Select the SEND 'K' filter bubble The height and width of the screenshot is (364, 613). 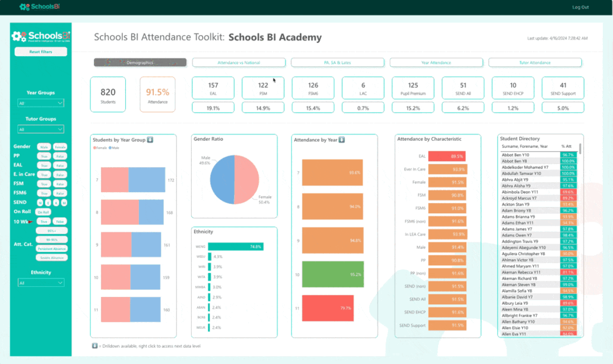click(x=56, y=202)
